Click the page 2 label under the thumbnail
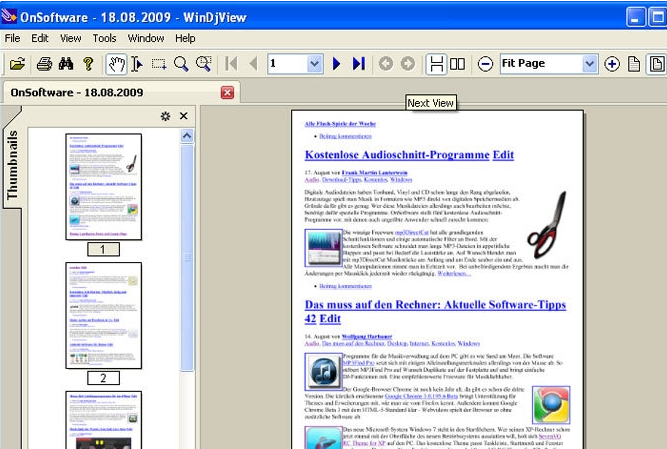 click(x=103, y=378)
